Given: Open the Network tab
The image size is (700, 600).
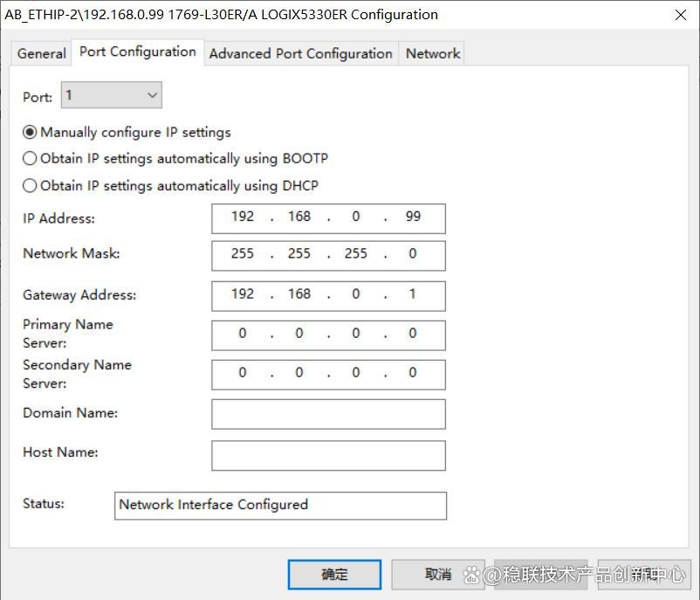Looking at the screenshot, I should click(x=432, y=53).
